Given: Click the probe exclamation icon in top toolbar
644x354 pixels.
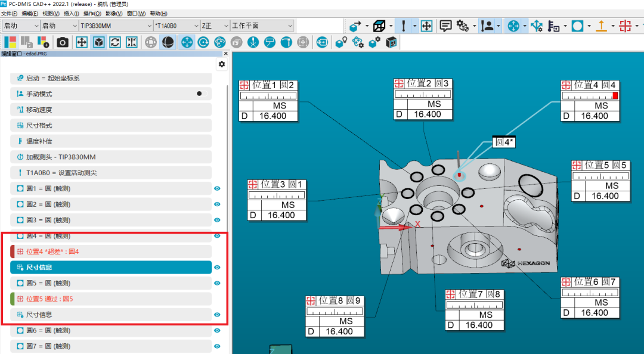Looking at the screenshot, I should pos(403,26).
